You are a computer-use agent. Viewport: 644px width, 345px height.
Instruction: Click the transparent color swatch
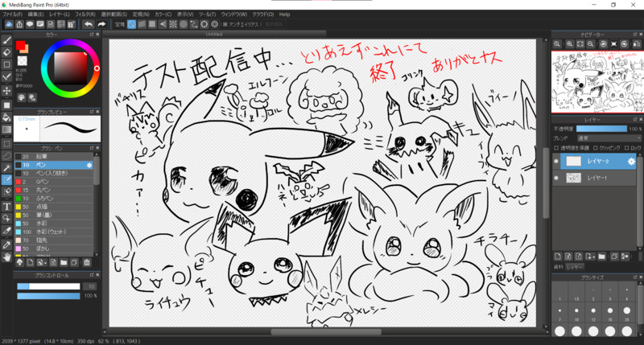pyautogui.click(x=23, y=60)
